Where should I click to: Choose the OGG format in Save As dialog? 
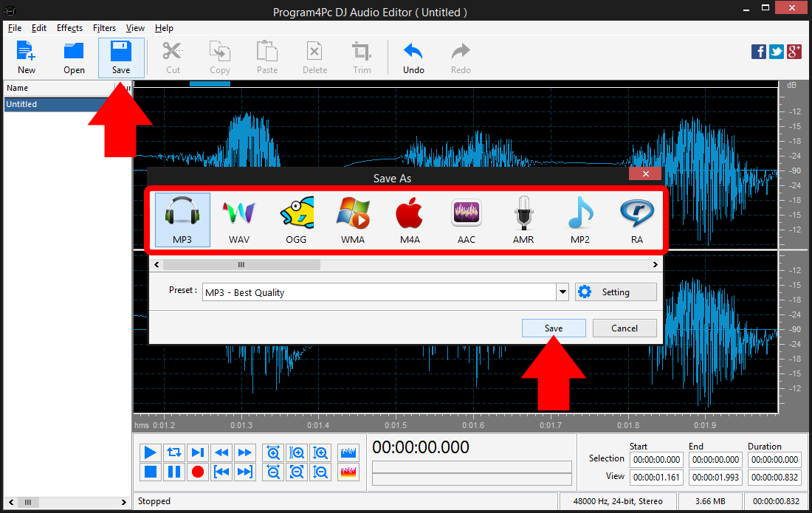pos(295,219)
